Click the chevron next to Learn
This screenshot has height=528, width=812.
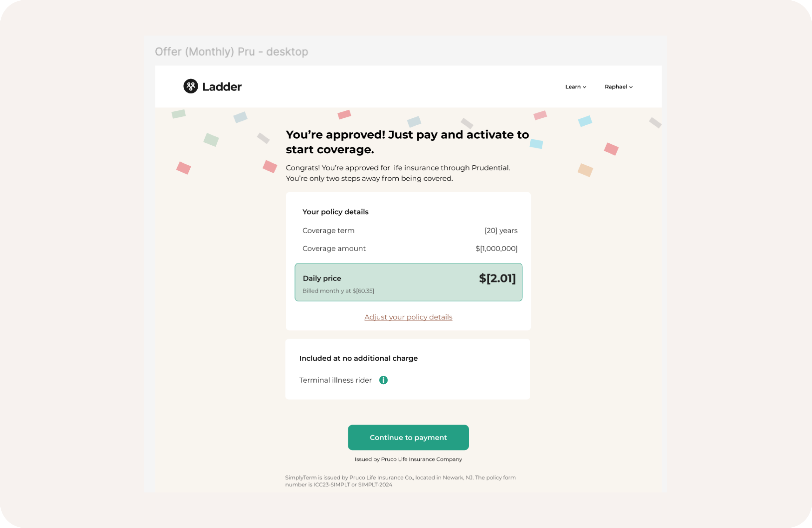pyautogui.click(x=585, y=87)
